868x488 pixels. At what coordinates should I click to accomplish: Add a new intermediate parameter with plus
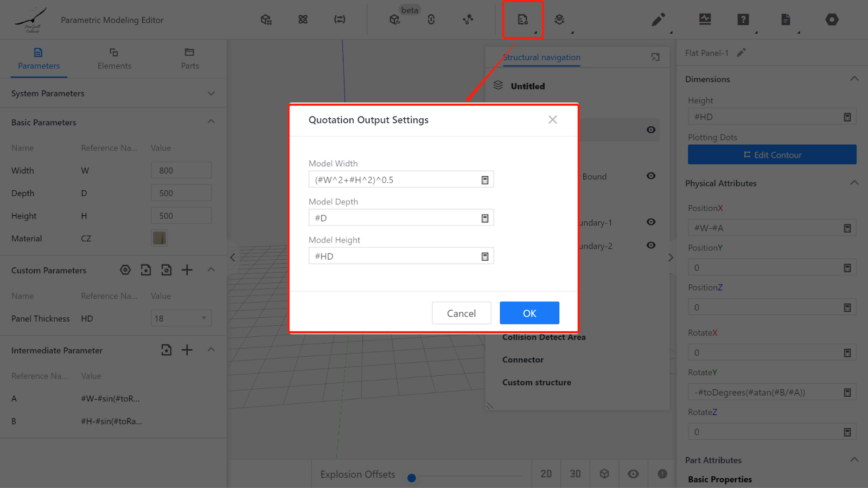pyautogui.click(x=187, y=350)
